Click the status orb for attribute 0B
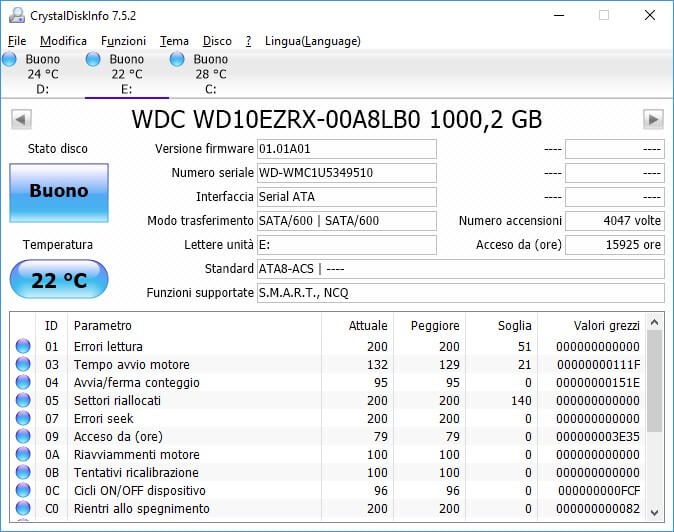 23,472
